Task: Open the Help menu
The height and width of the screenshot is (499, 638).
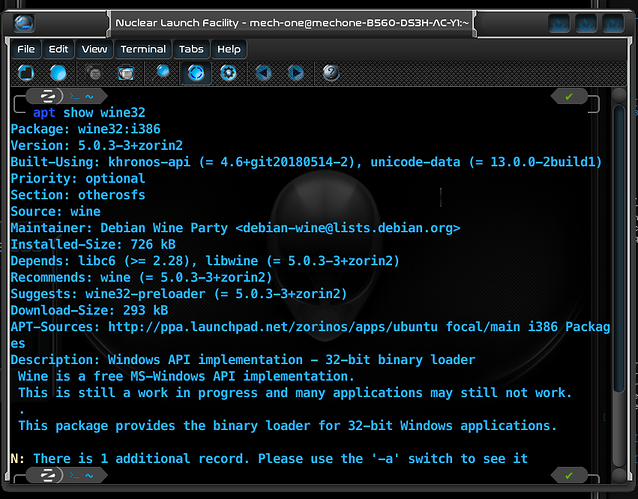Action: (x=229, y=49)
